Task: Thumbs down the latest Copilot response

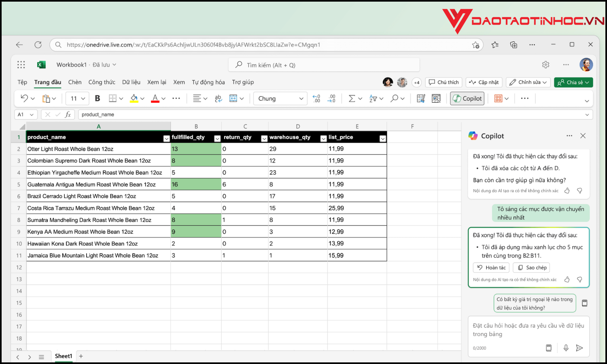Action: click(x=579, y=279)
